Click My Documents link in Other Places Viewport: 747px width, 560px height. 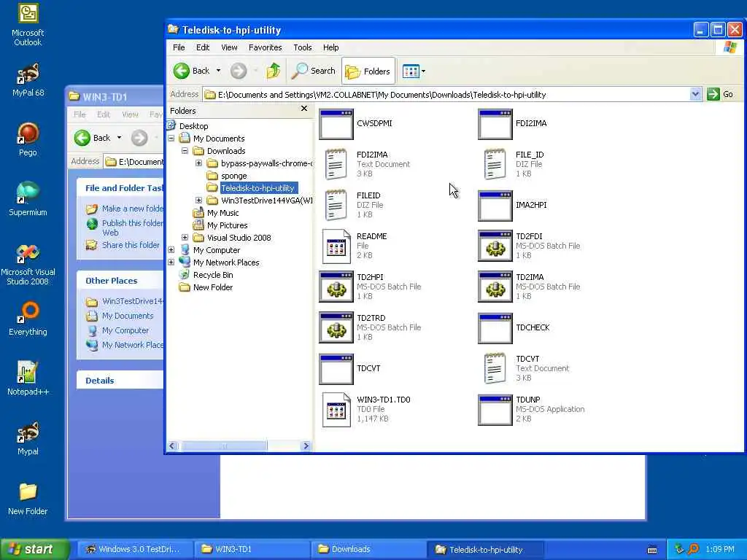tap(128, 316)
